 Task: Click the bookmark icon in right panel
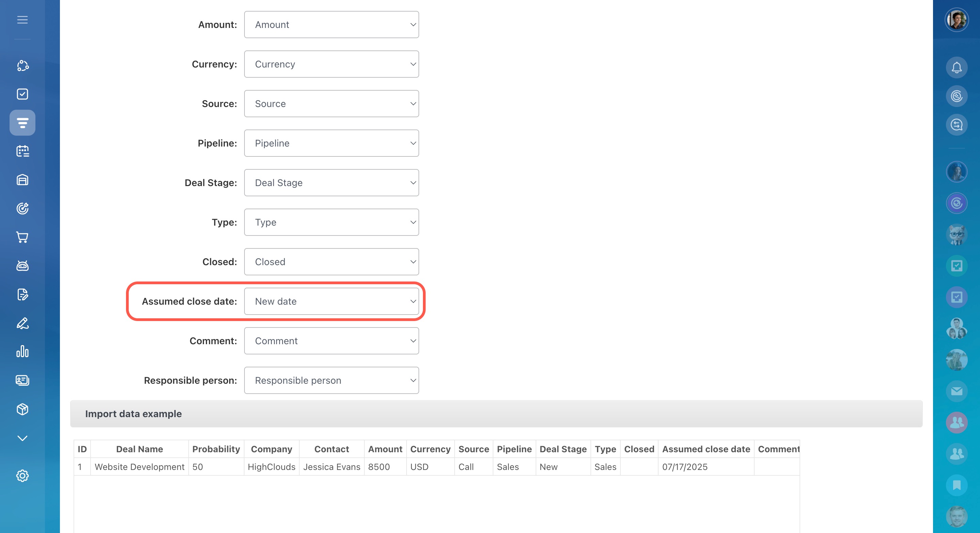957,485
